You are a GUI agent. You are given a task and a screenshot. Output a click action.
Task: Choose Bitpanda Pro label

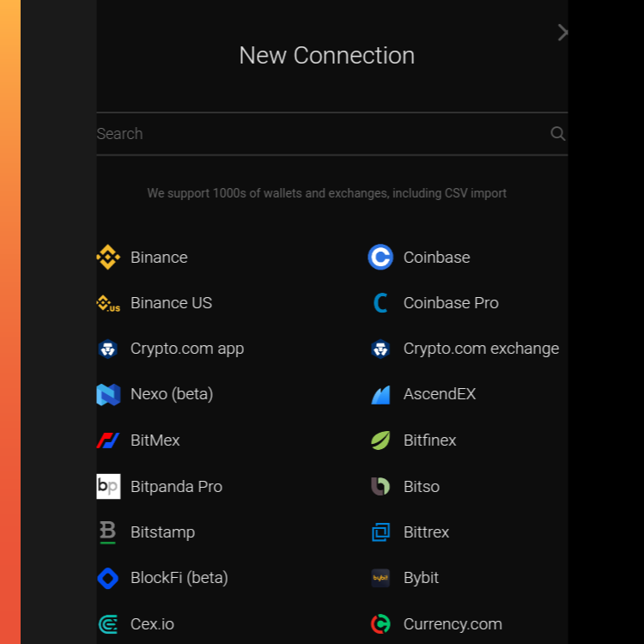[x=177, y=487]
